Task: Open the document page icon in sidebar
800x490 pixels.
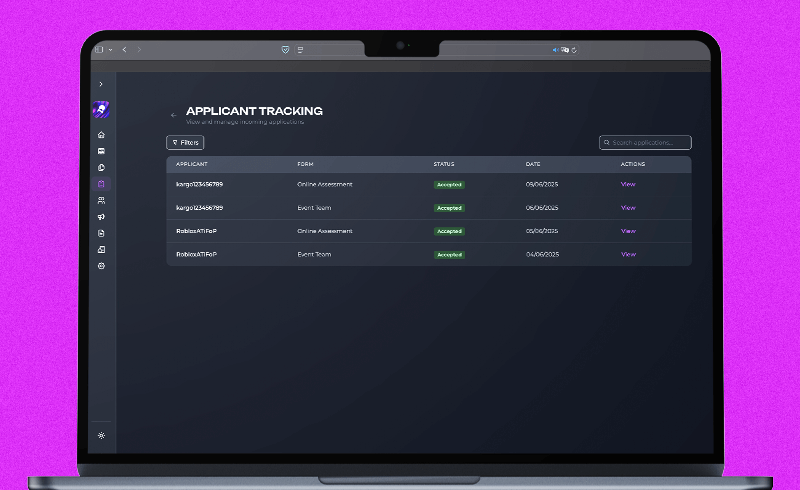Action: pyautogui.click(x=101, y=233)
